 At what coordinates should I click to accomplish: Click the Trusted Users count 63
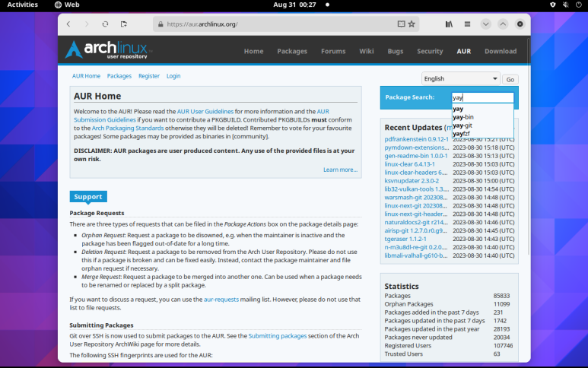point(497,354)
